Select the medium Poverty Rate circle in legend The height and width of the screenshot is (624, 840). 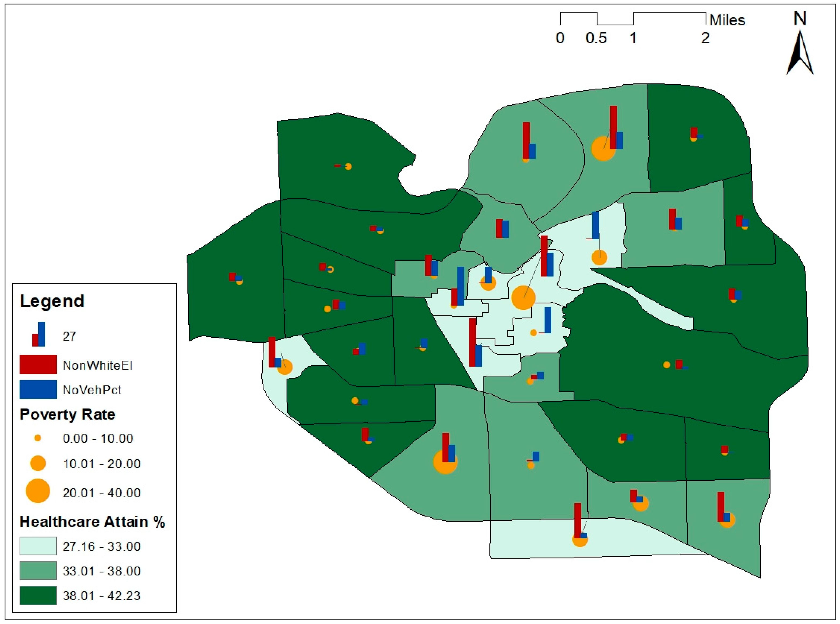click(38, 463)
